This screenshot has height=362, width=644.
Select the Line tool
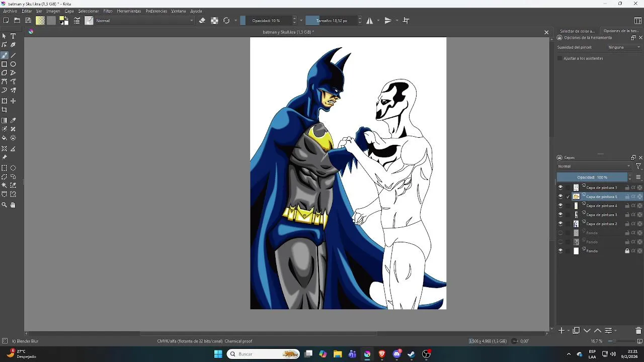[x=13, y=55]
